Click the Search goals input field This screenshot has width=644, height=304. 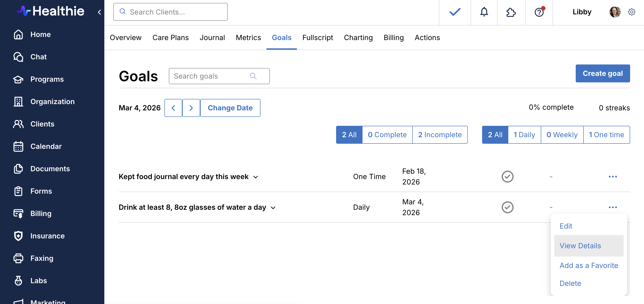[x=210, y=76]
